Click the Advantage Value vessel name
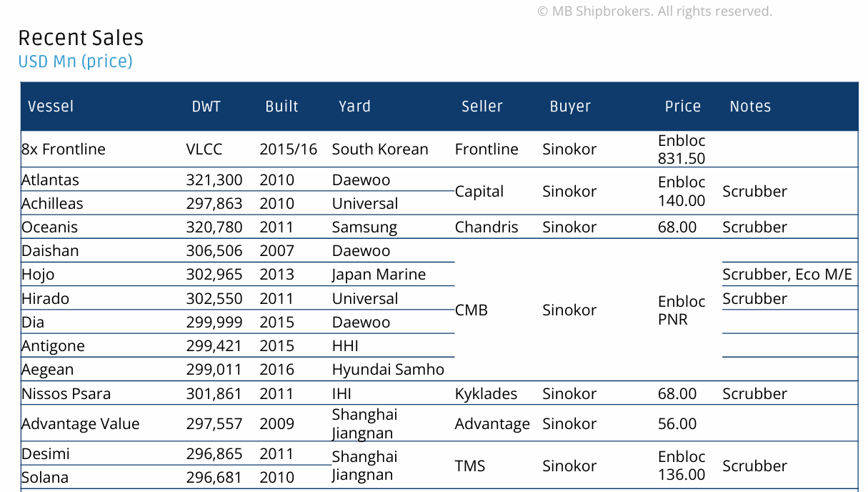 [81, 424]
